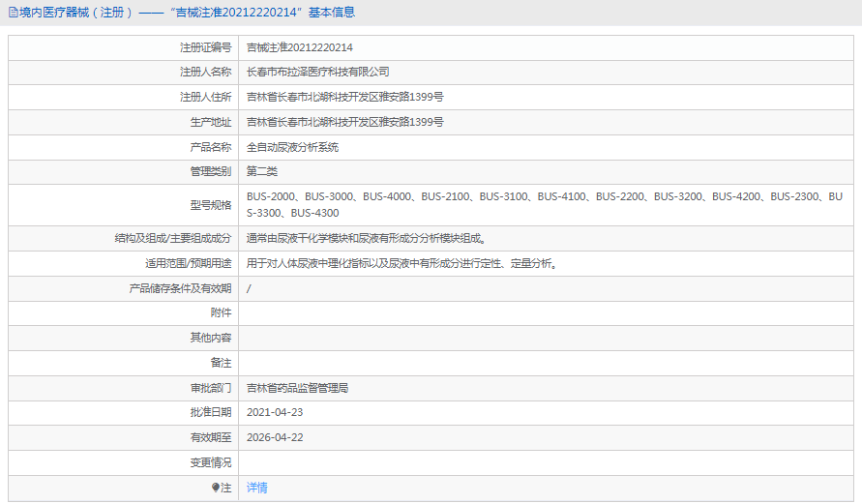The height and width of the screenshot is (504, 862).
Task: Click the 附件 label
Action: tap(221, 312)
